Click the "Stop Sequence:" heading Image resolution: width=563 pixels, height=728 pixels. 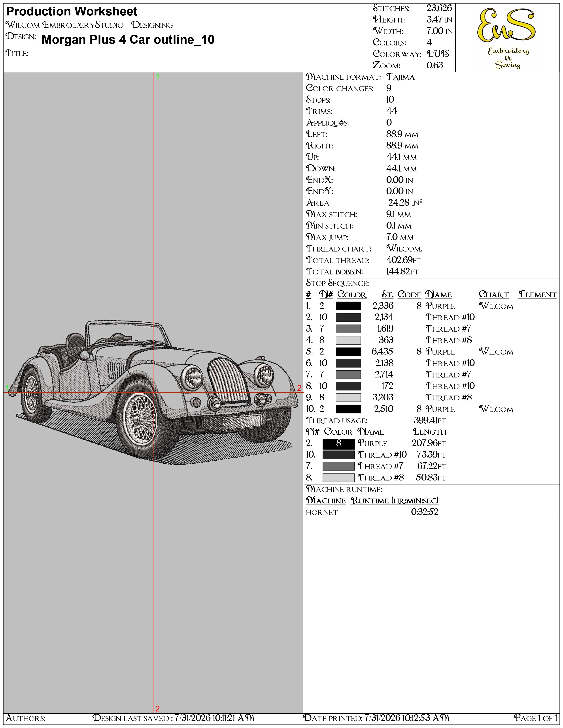pos(338,283)
